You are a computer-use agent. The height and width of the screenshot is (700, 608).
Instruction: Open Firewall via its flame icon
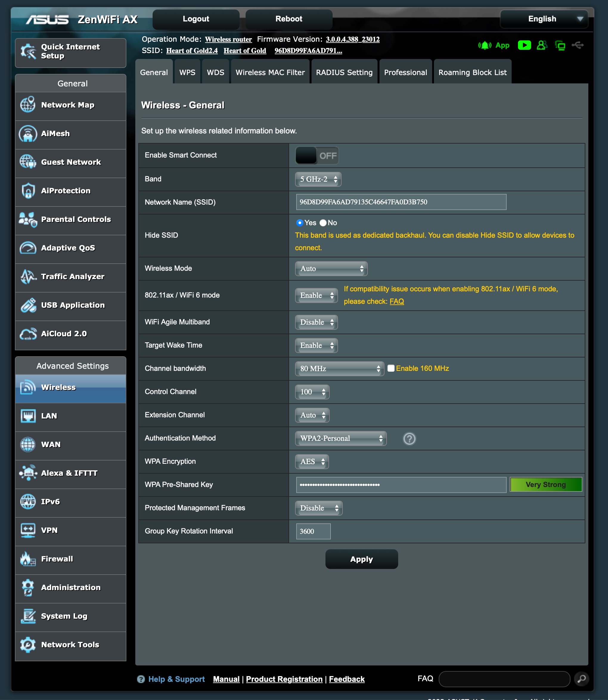(x=28, y=559)
